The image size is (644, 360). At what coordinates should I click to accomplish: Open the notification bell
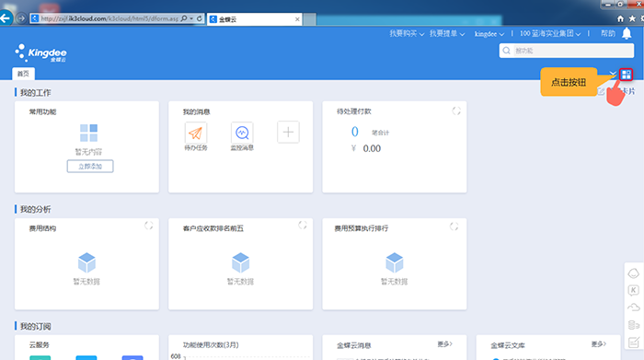click(x=627, y=33)
